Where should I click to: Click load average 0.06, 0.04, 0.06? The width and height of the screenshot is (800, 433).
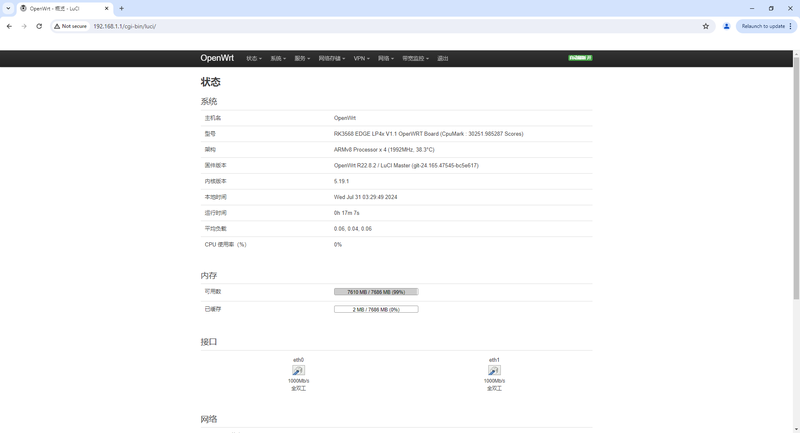click(353, 228)
